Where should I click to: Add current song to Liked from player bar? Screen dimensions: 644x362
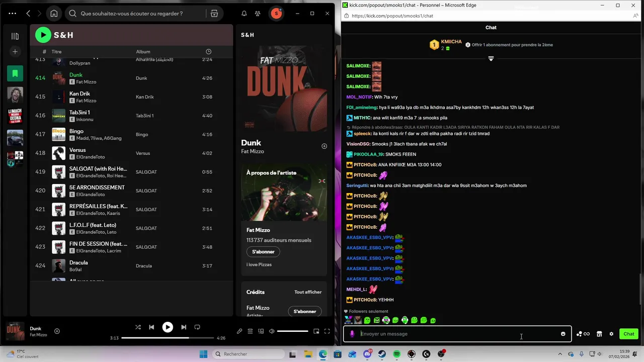click(x=57, y=331)
